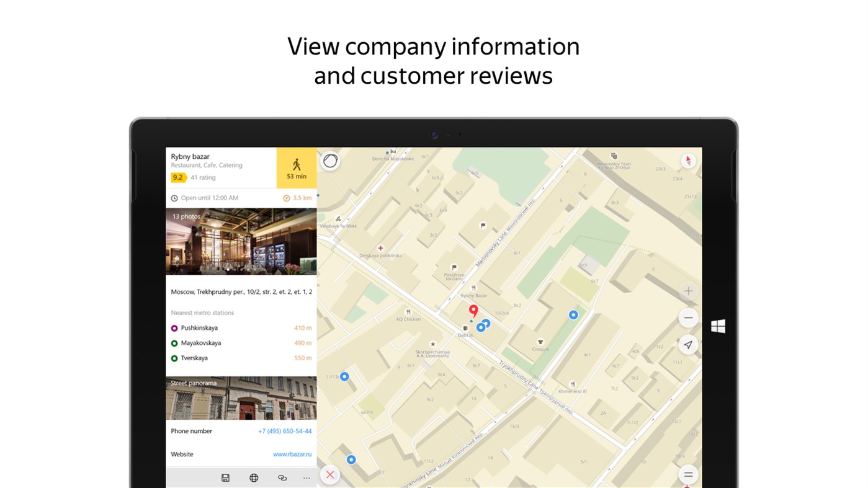Click the compass needle in the map's top corner

coord(687,159)
